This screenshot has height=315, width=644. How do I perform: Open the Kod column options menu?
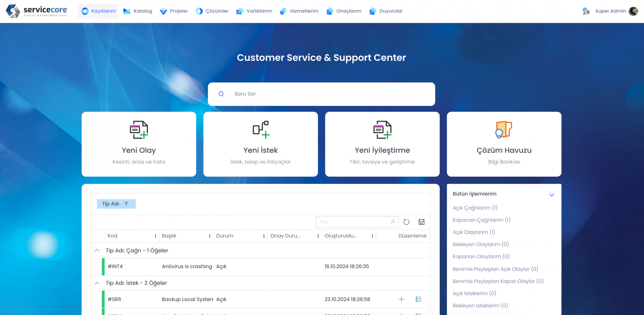(x=155, y=236)
